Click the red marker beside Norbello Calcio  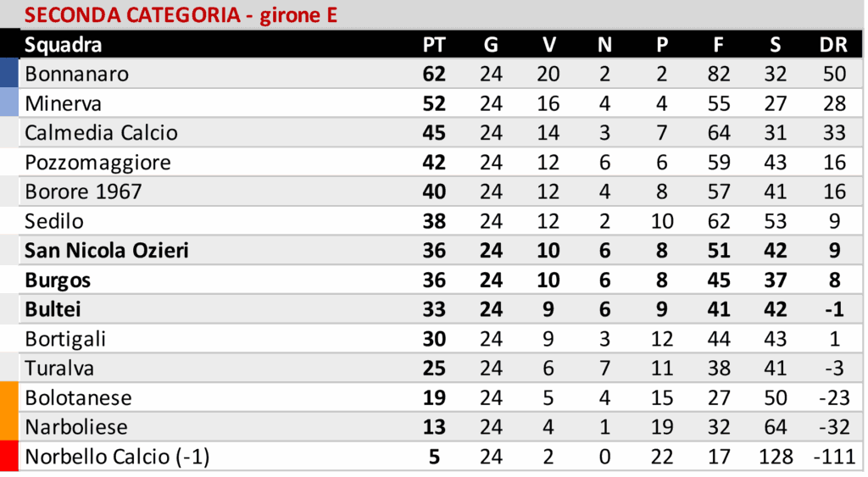coord(9,457)
